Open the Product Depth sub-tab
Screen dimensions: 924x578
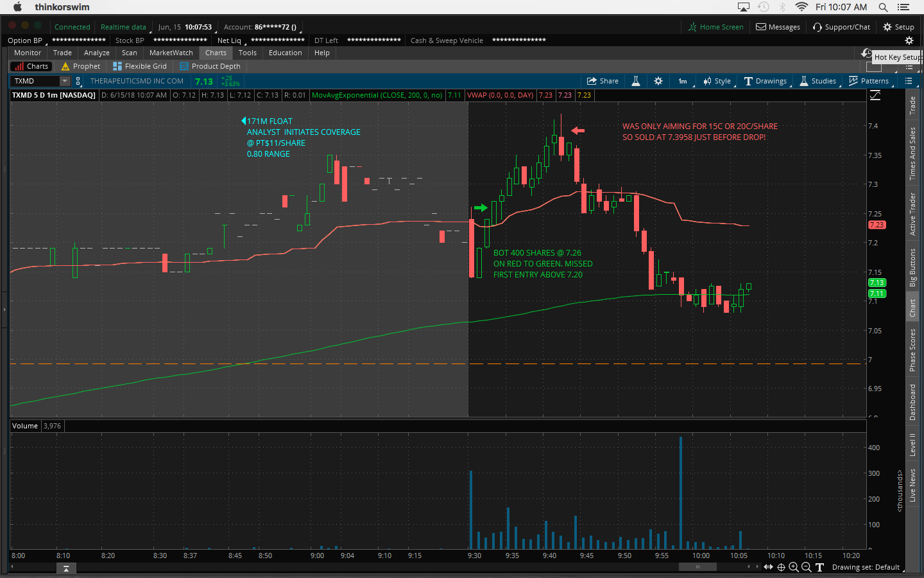tap(210, 66)
